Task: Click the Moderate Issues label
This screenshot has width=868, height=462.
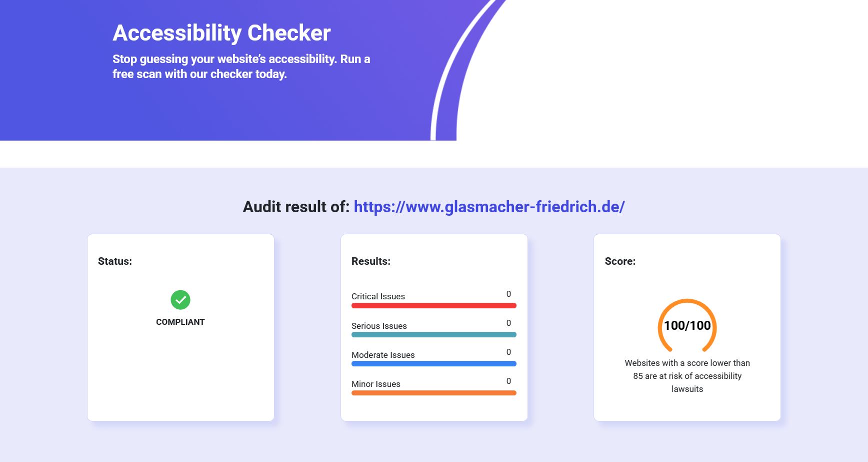Action: point(383,355)
